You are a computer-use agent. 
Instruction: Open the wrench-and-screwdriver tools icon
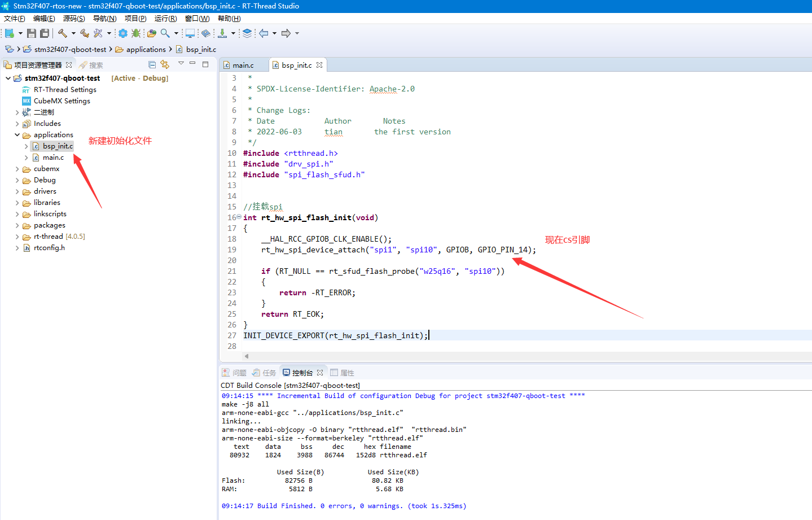(x=98, y=33)
